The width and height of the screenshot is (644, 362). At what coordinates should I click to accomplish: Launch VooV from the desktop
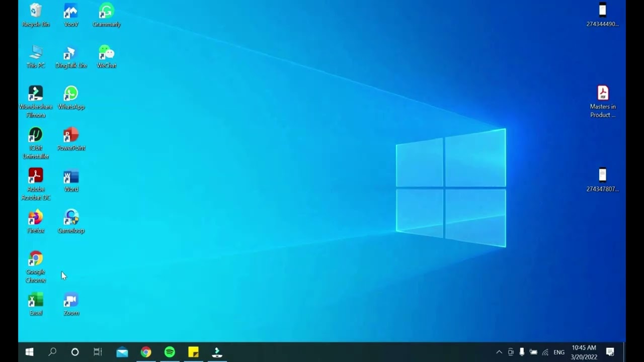(71, 15)
